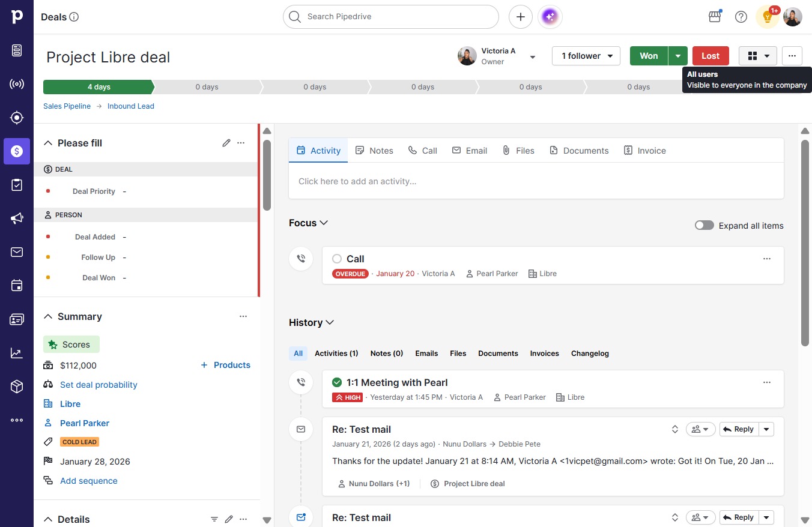Image resolution: width=812 pixels, height=527 pixels.
Task: Click Reply on the first Test mail
Action: point(739,429)
